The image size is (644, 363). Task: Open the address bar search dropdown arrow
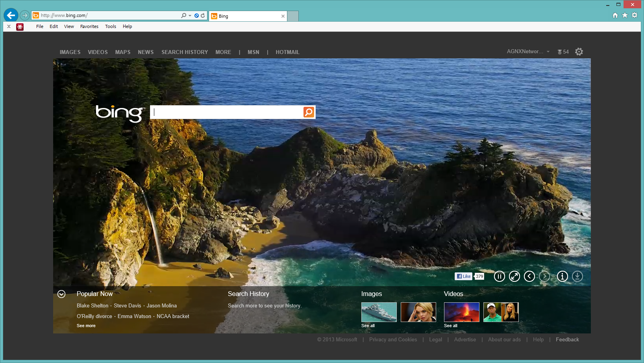189,15
